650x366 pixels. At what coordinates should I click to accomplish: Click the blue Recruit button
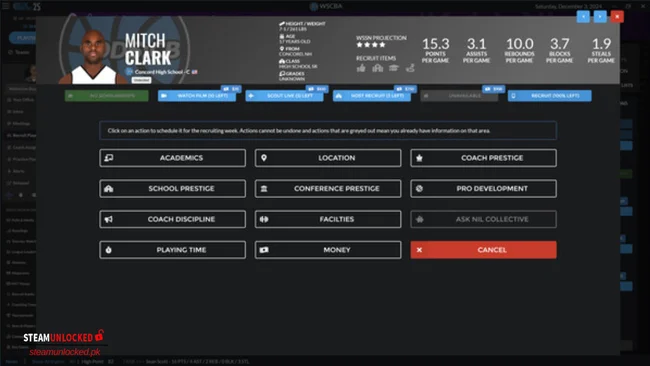coord(550,96)
